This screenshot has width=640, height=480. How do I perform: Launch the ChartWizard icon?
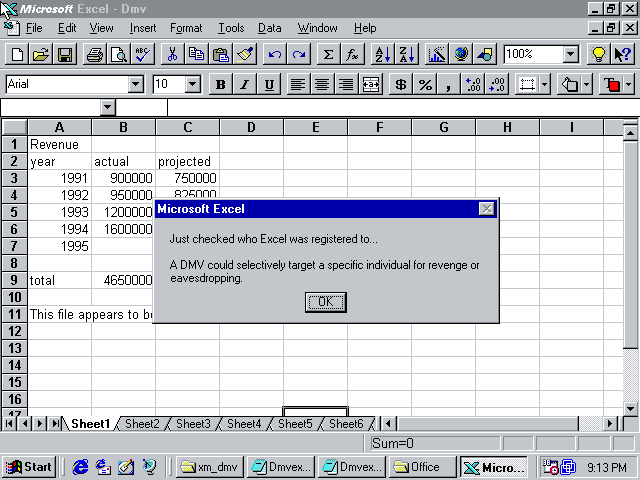tap(437, 54)
